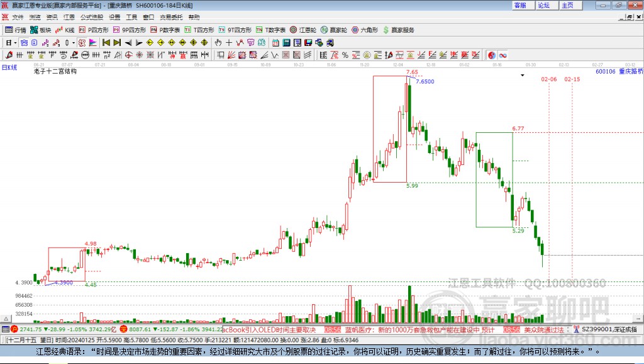
Task: Expand panel with bottom-left up triangle
Action: (x=6, y=319)
